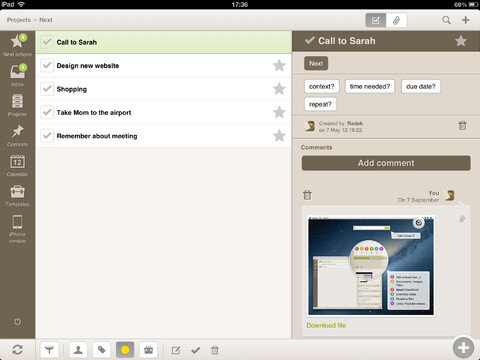Open the Inbox in the sidebar
This screenshot has height=360, width=480.
point(17,75)
